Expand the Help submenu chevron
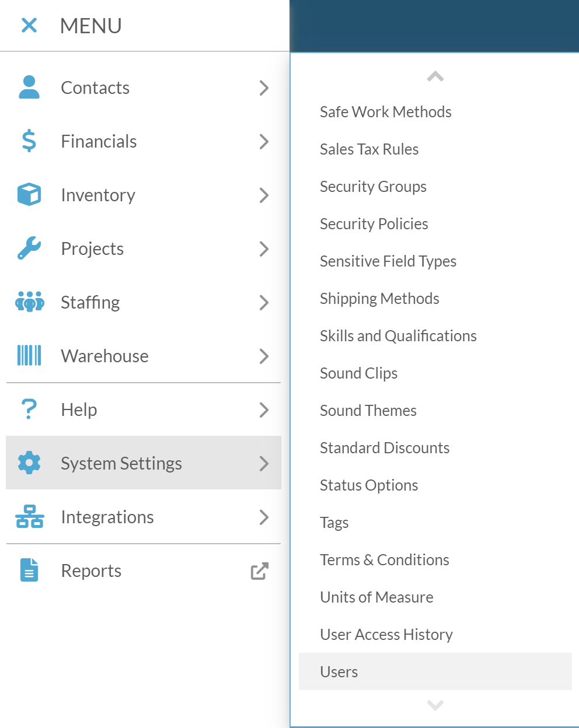The width and height of the screenshot is (579, 728). (x=264, y=409)
